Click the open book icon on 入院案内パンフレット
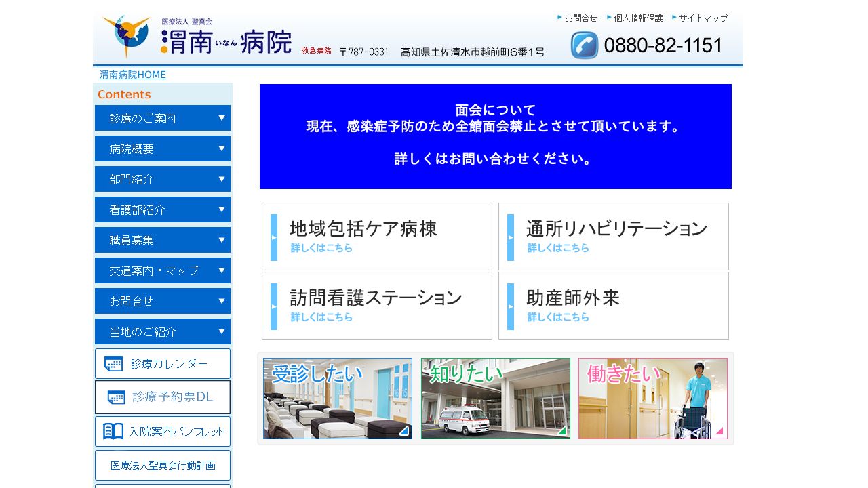The width and height of the screenshot is (868, 488). [113, 431]
